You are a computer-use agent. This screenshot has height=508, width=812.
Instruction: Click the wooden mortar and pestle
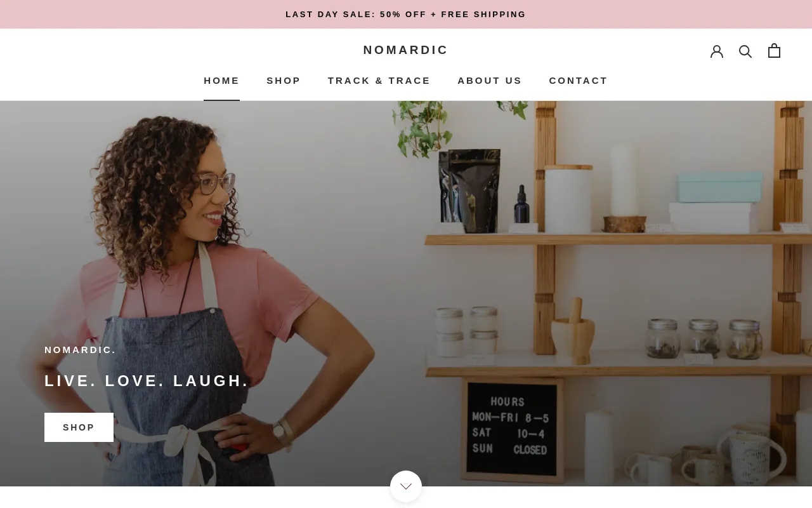(x=573, y=333)
